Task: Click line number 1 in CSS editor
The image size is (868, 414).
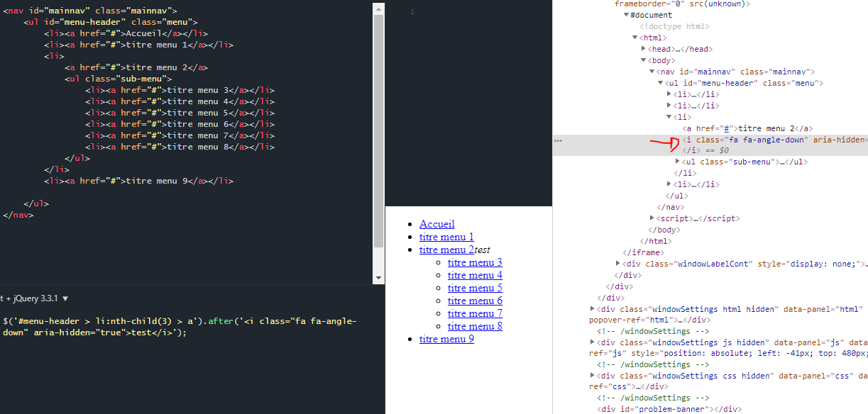Action: [x=412, y=11]
